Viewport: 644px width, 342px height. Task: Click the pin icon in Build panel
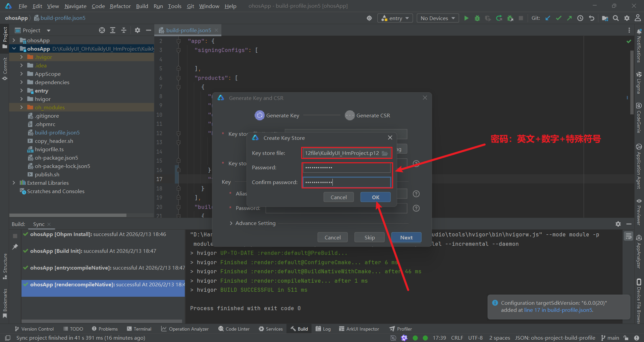15,247
